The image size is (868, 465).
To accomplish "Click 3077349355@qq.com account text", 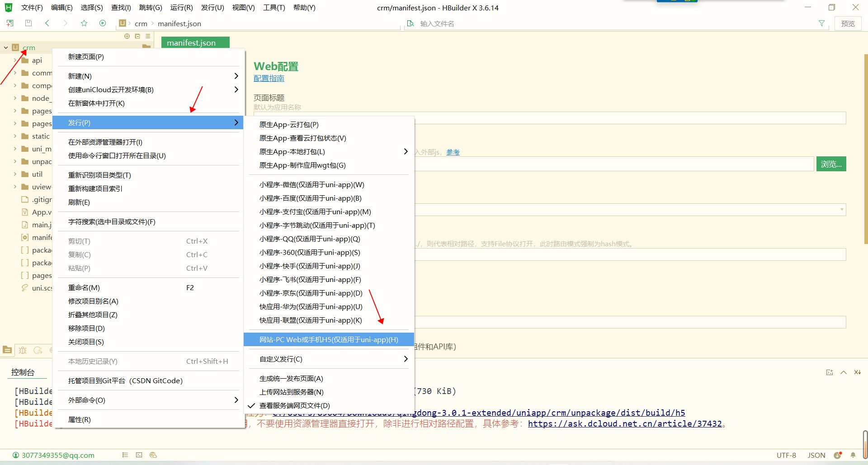I will [58, 455].
